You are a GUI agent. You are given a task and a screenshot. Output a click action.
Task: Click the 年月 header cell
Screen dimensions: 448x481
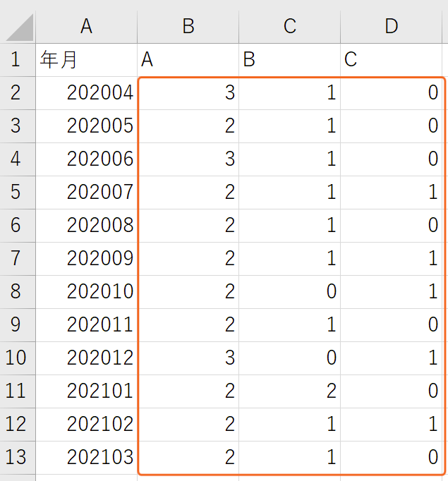tap(87, 60)
